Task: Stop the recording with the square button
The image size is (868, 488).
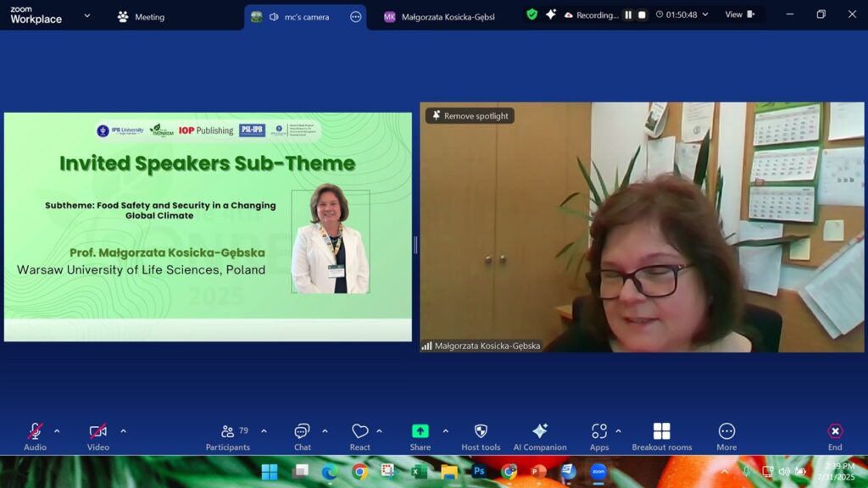Action: pyautogui.click(x=642, y=14)
